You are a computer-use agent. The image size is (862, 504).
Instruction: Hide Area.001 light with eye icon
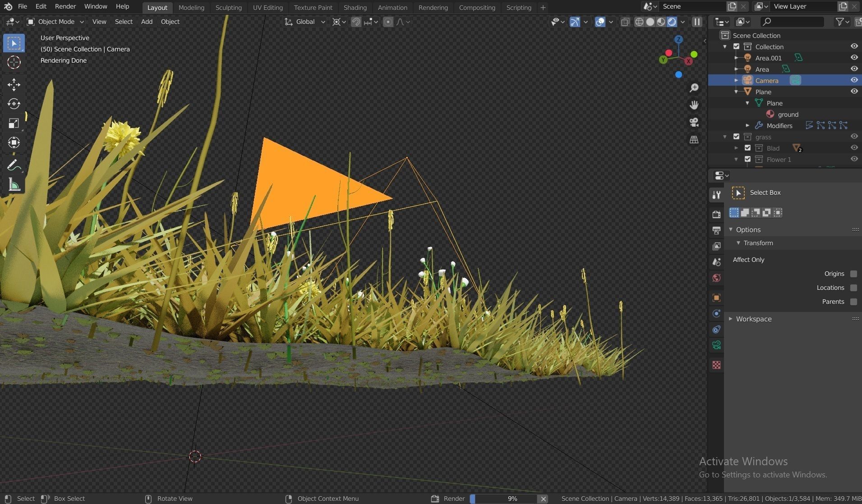854,58
